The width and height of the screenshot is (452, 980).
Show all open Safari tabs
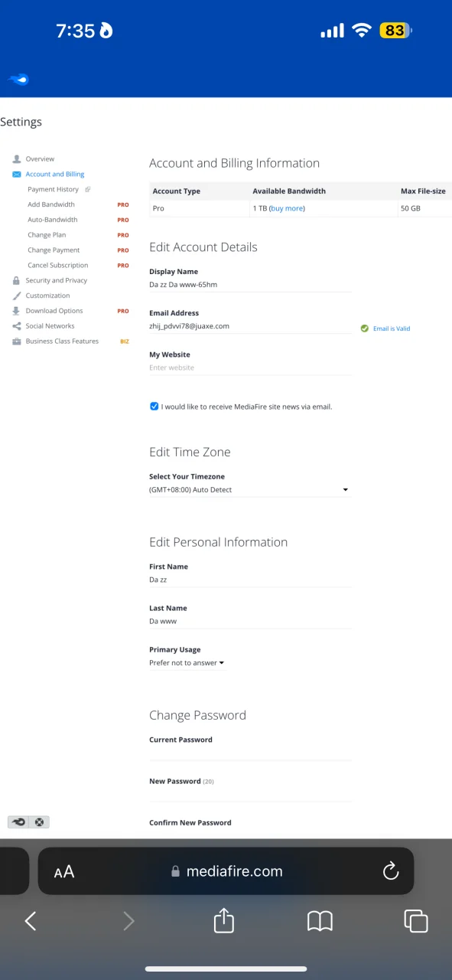tap(415, 921)
